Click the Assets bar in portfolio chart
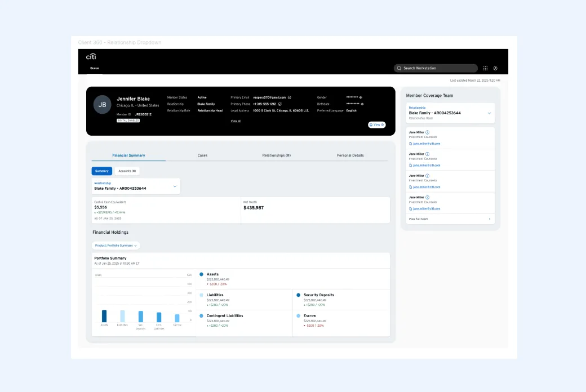Screen dimensions: 586x392 coord(104,316)
